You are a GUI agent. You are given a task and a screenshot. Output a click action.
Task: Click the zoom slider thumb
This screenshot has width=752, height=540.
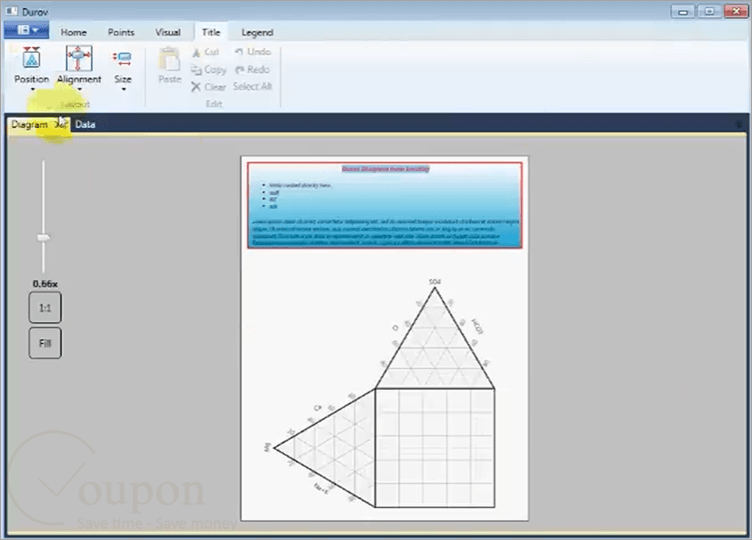coord(44,237)
